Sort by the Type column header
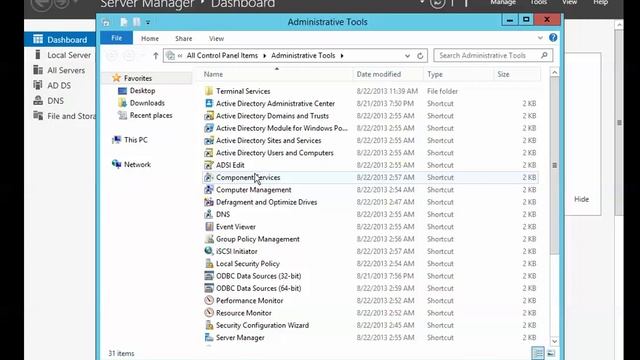Viewport: 640px width, 360px height. (x=458, y=74)
